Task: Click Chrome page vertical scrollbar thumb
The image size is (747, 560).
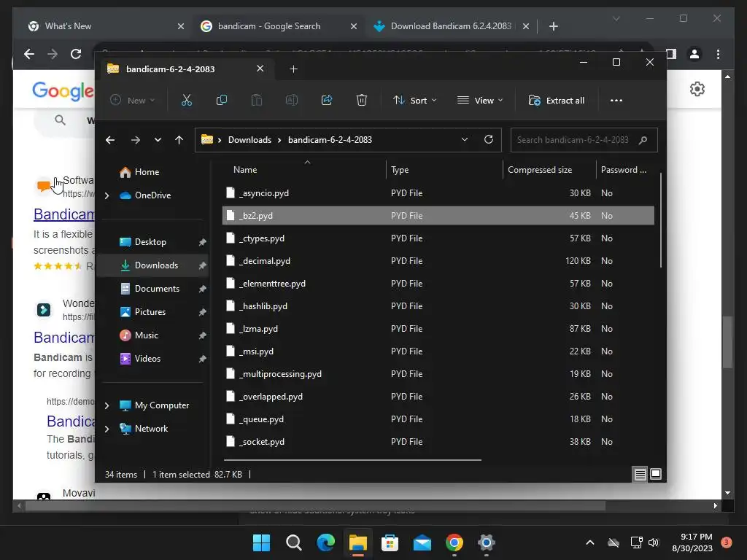Action: [x=727, y=342]
